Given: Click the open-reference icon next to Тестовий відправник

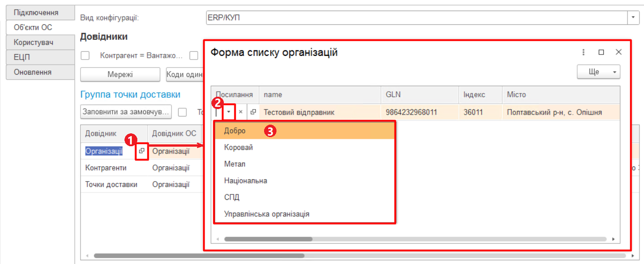Looking at the screenshot, I should 253,111.
